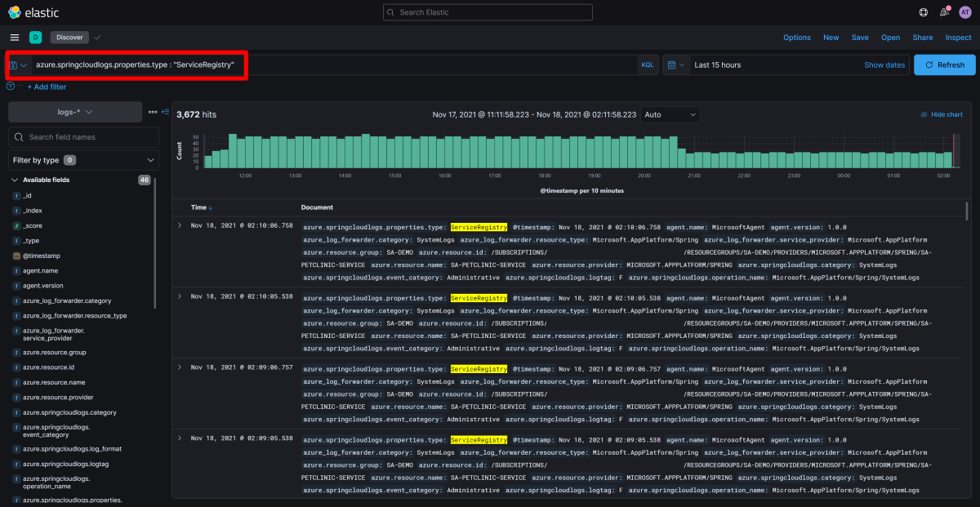Open the newsfeed notifications icon
This screenshot has height=507, width=980.
pos(944,12)
